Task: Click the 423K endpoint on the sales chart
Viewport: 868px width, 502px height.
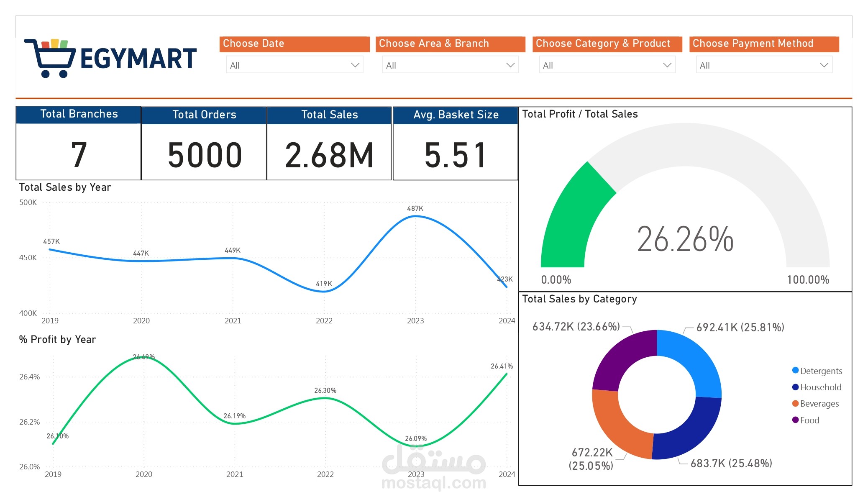Action: pos(506,287)
